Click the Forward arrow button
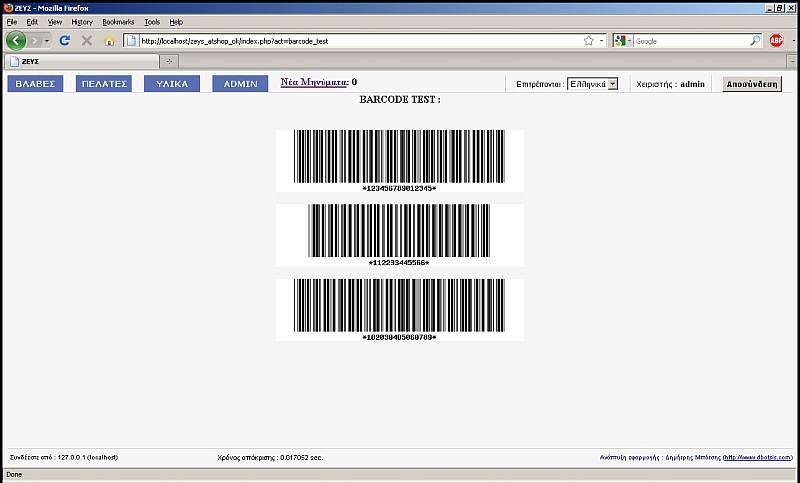Viewport: 800px width, 483px height. tap(35, 40)
